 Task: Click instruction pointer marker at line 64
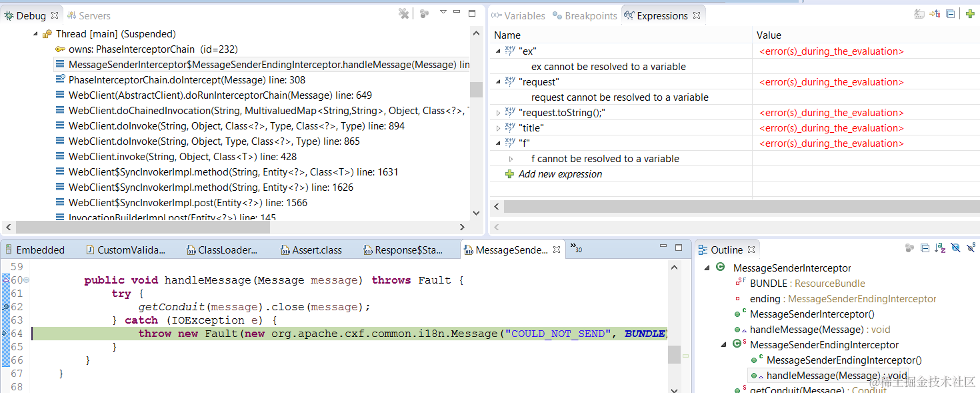pyautogui.click(x=5, y=333)
